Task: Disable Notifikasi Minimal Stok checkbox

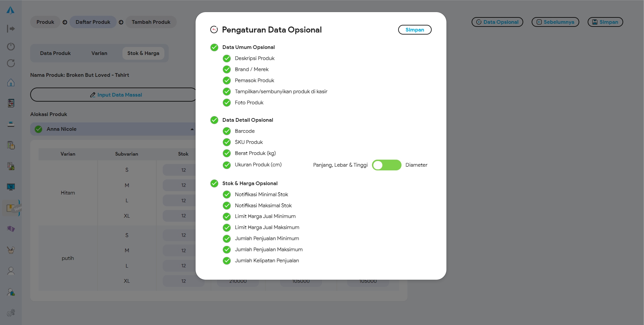Action: [x=227, y=195]
